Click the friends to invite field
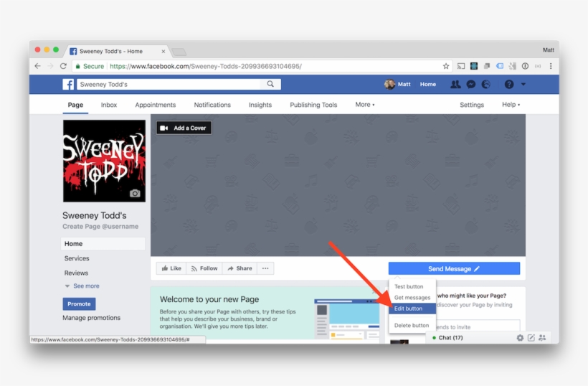The height and width of the screenshot is (386, 588). click(x=478, y=326)
